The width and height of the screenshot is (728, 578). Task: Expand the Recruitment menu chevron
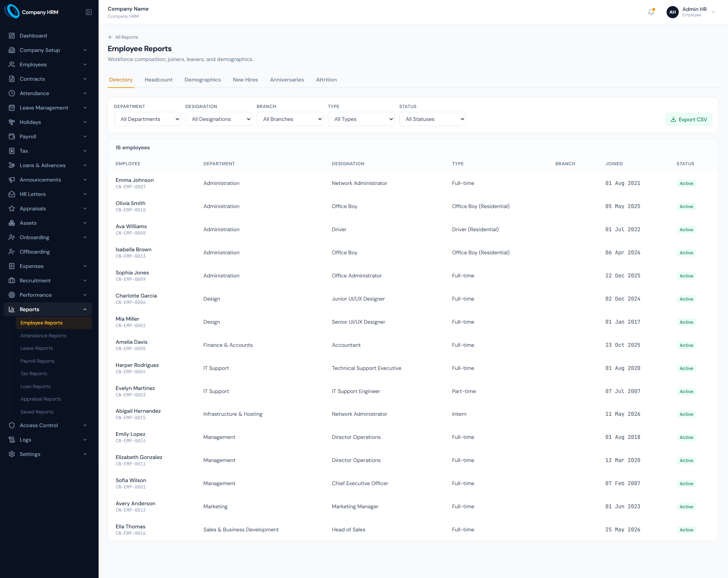pos(85,280)
